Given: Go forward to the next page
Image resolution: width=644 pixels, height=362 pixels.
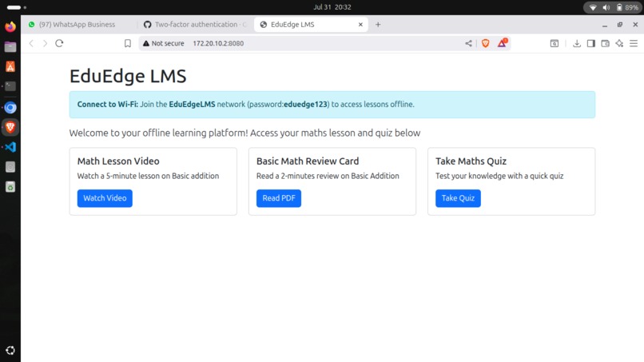Looking at the screenshot, I should [46, 43].
